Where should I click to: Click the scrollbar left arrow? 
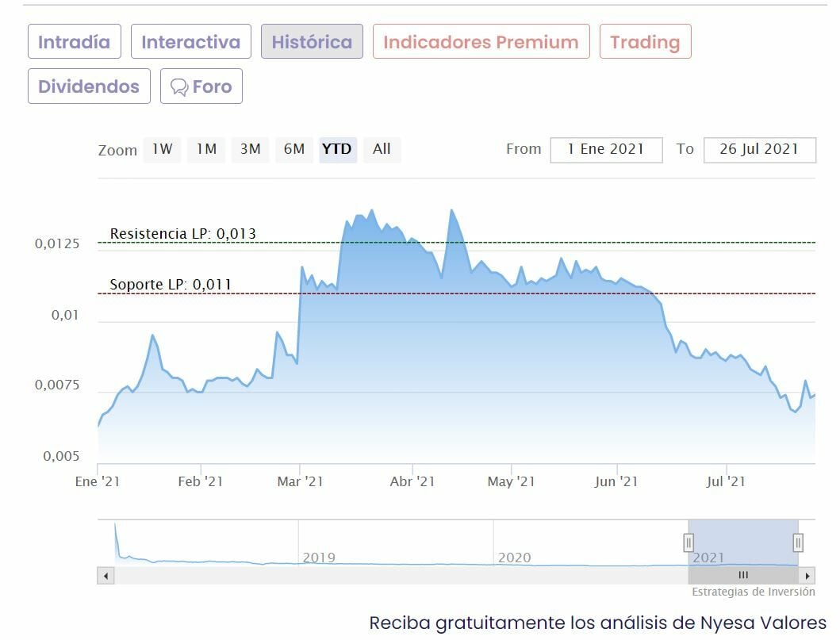105,576
